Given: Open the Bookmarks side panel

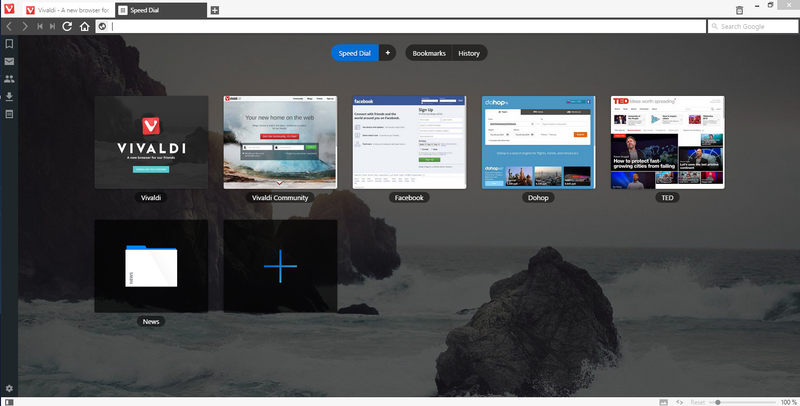Looking at the screenshot, I should click(9, 44).
